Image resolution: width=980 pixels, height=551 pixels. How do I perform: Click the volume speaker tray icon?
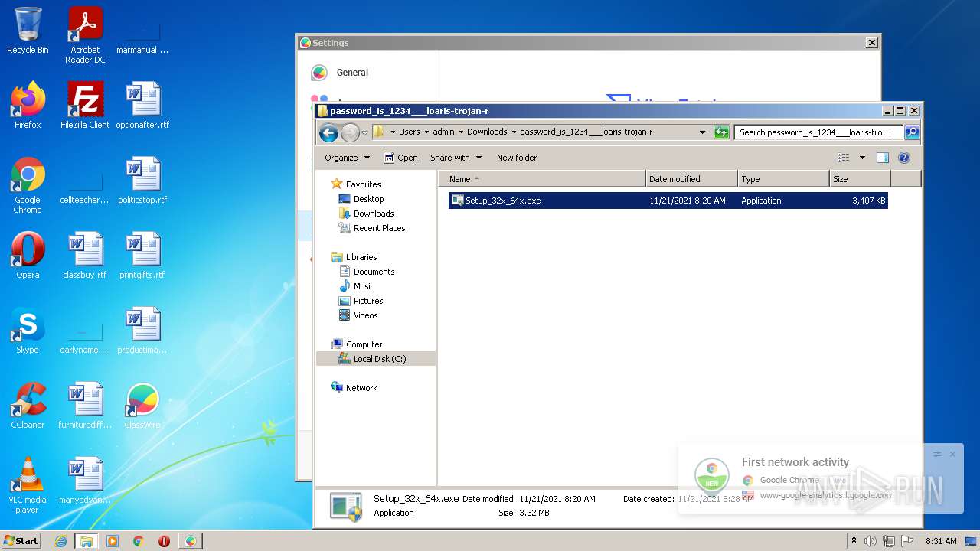tap(871, 541)
